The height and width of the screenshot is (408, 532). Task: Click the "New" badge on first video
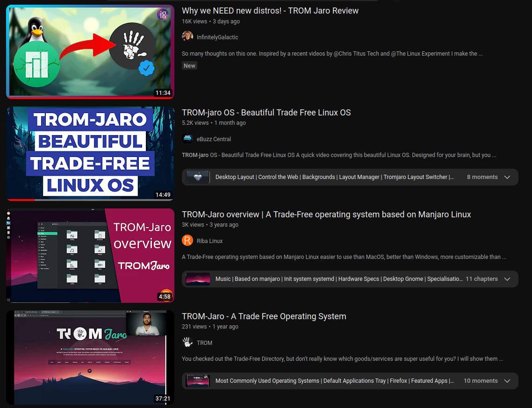point(189,66)
